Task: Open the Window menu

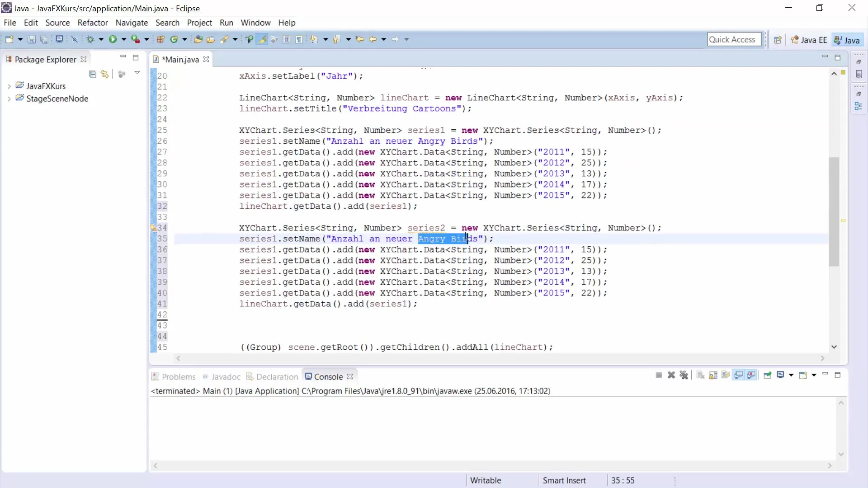Action: tap(255, 23)
